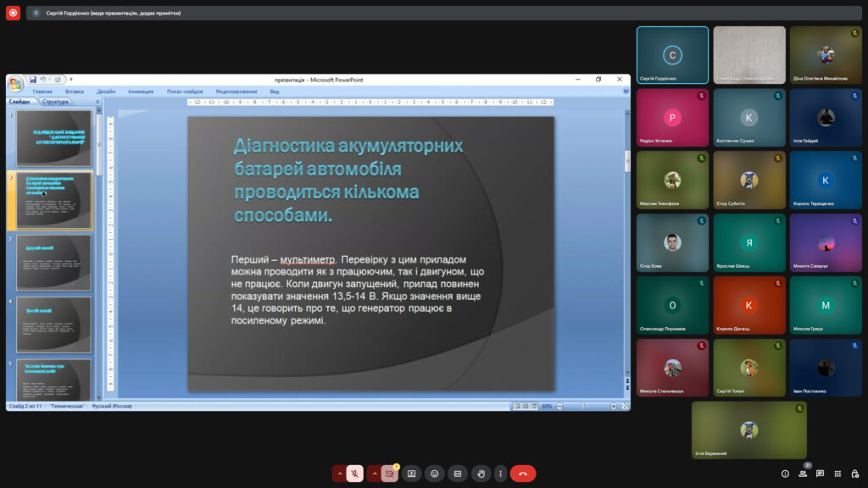Start slide show from status bar
The height and width of the screenshot is (488, 868).
[x=534, y=406]
